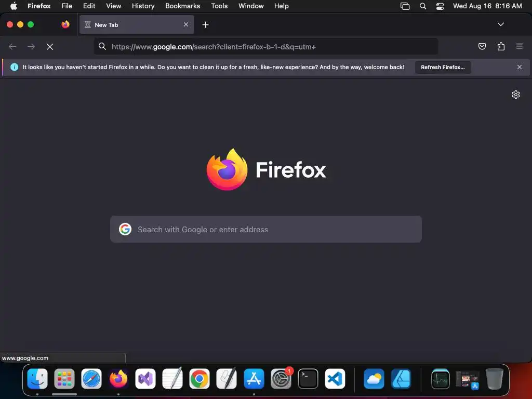Open the Firefox View pinned icon in the tab strip
532x399 pixels.
65,24
